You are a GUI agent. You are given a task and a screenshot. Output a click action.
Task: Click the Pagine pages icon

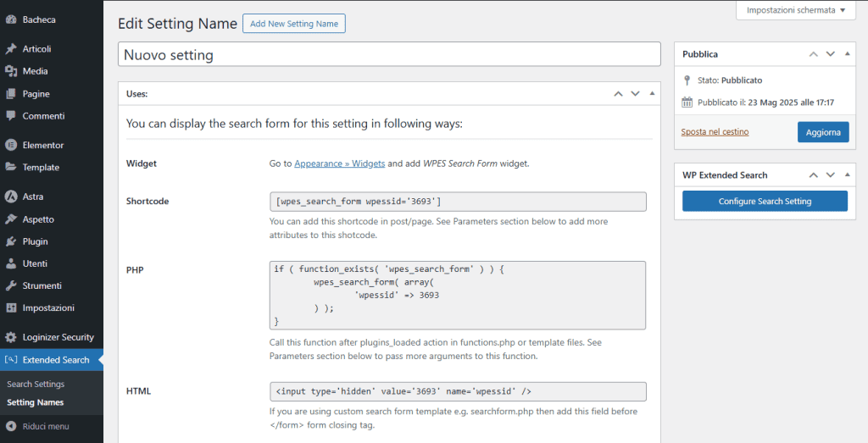(11, 94)
